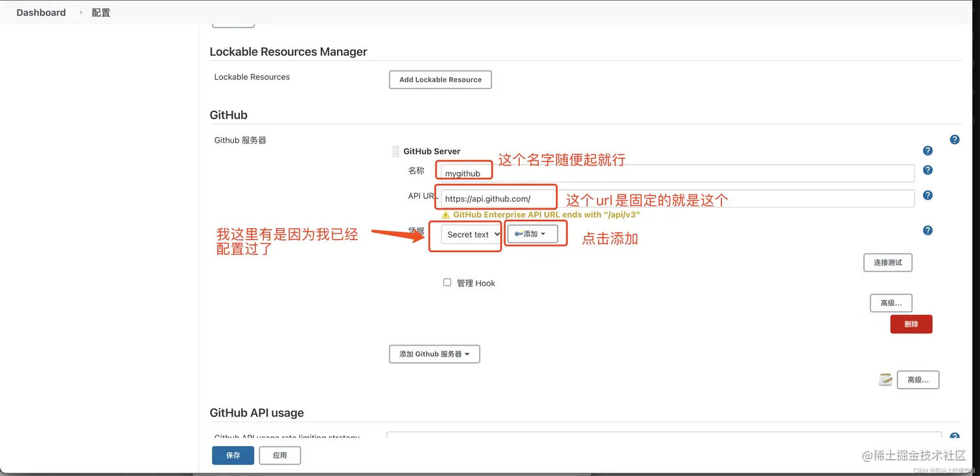Click Add Lockable Resource button
Screen dimensions: 980x476
click(440, 79)
